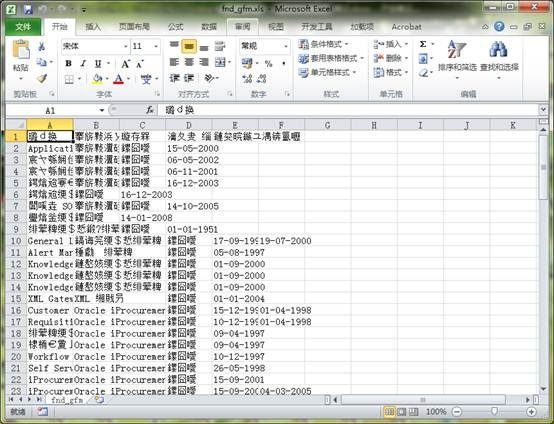Align text right
The width and height of the screenshot is (554, 424).
(x=204, y=63)
